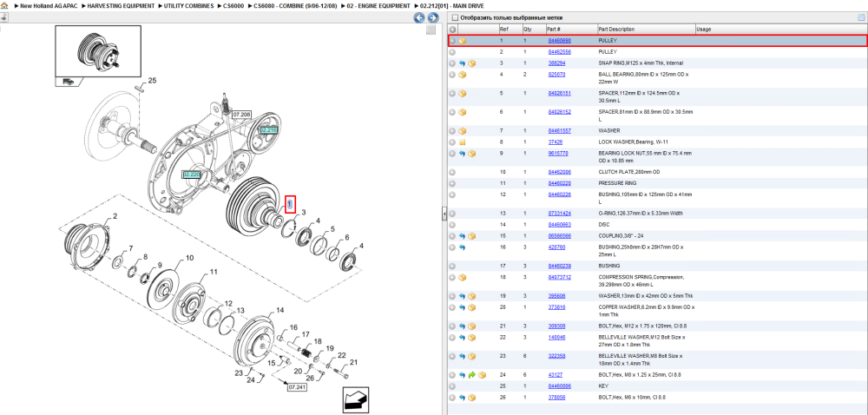This screenshot has height=415, width=868.
Task: Click the box icon in 322358 BELLEVILLE WASHER row
Action: (472, 356)
